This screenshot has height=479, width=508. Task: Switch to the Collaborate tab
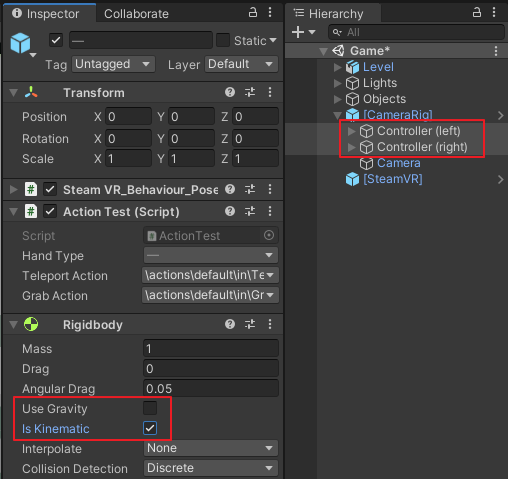tap(136, 14)
